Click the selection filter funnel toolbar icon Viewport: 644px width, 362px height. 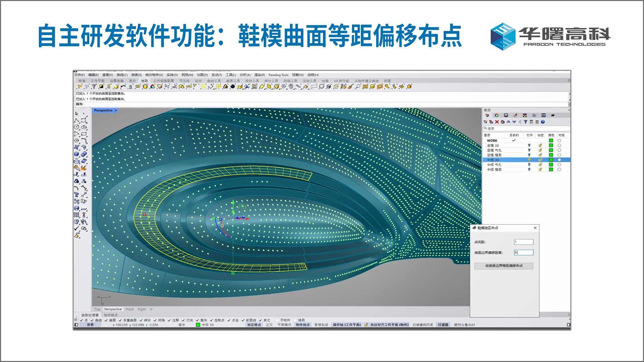(x=94, y=87)
